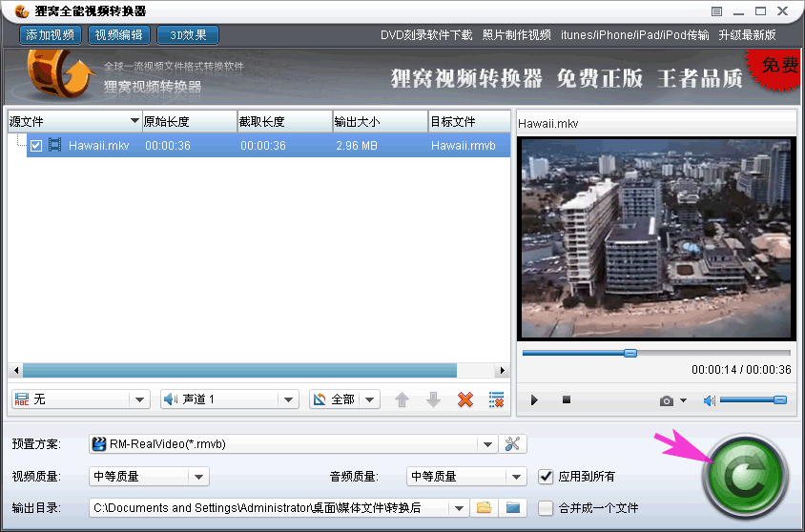Take a snapshot with the camera icon
Image resolution: width=805 pixels, height=532 pixels.
click(x=667, y=400)
